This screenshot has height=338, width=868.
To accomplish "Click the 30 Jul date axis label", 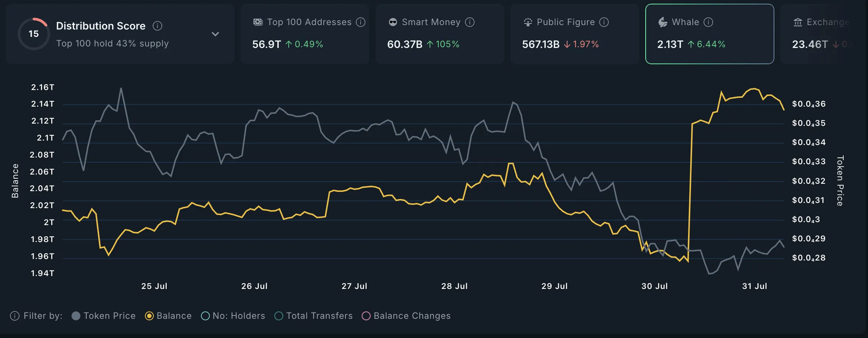I will [655, 286].
